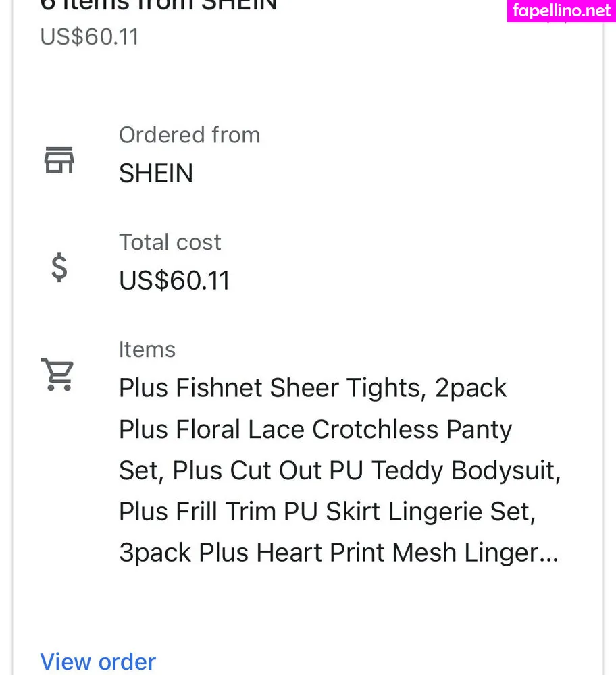Viewport: 616px width, 675px height.
Task: Expand the truncated ellipsis ending the items list
Action: 550,555
